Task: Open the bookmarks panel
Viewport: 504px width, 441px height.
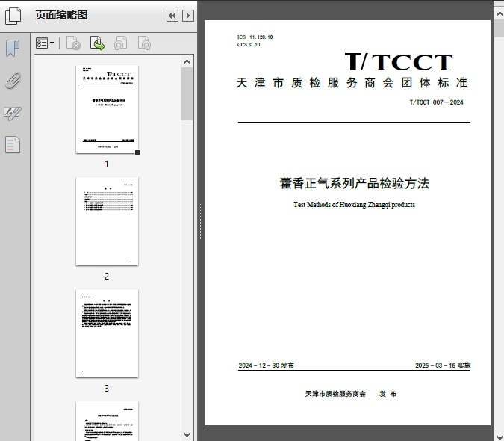Action: tap(13, 49)
